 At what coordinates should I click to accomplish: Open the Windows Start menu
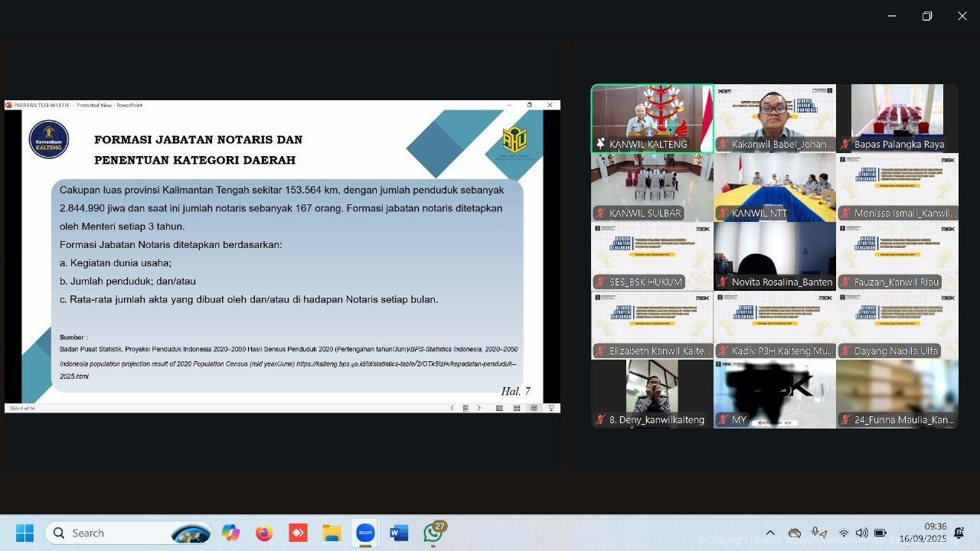pyautogui.click(x=24, y=533)
